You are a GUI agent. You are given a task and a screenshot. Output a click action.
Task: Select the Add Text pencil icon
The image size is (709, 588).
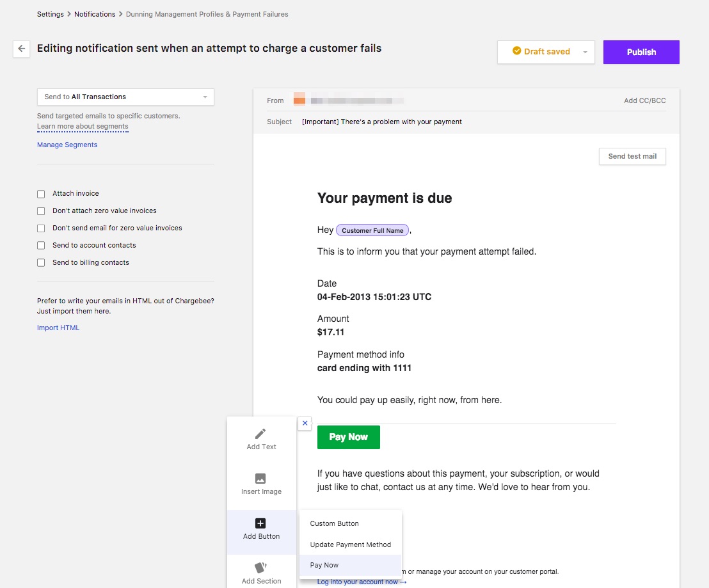(260, 434)
